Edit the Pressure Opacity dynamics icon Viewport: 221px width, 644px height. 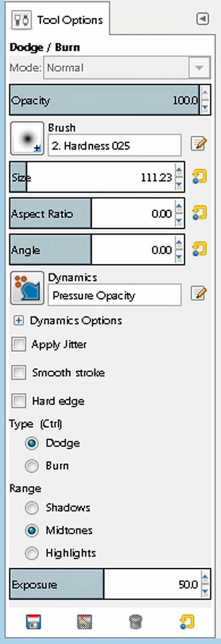[199, 293]
